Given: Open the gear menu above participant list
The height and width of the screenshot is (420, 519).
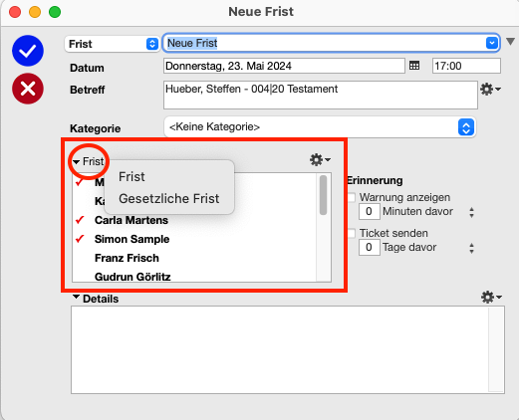Looking at the screenshot, I should pyautogui.click(x=320, y=159).
